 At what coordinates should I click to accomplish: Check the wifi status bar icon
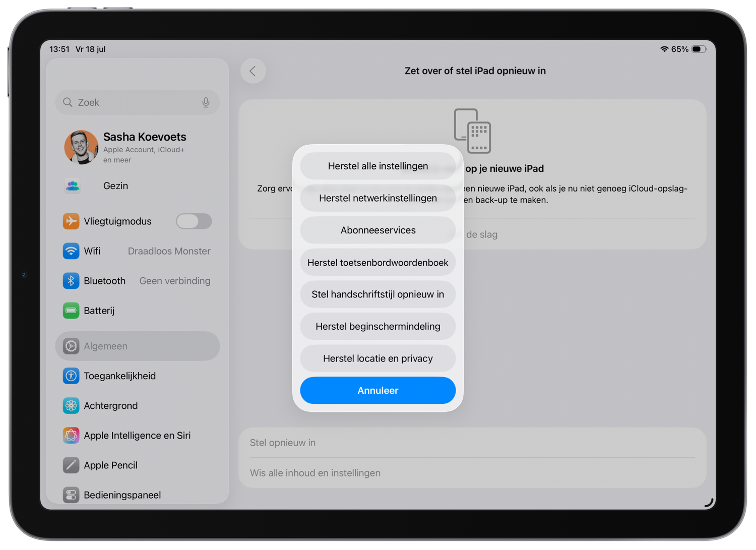[x=664, y=49]
